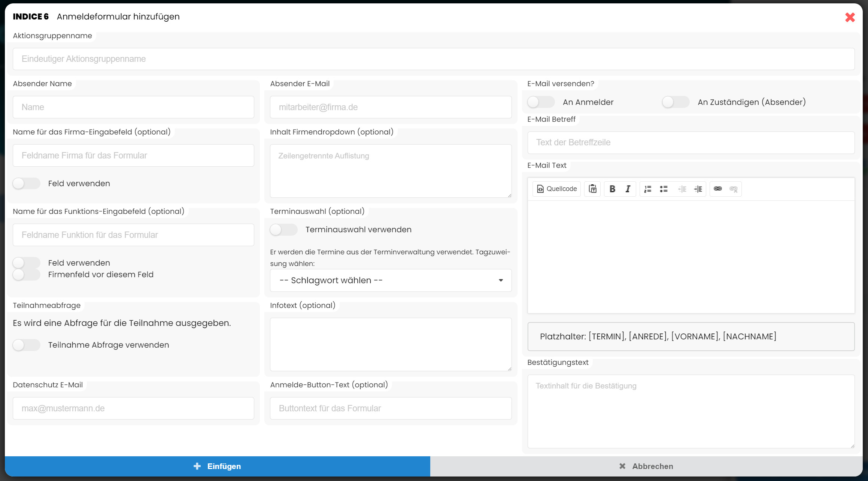The width and height of the screenshot is (868, 481).
Task: Toggle bold formatting in editor
Action: (612, 189)
